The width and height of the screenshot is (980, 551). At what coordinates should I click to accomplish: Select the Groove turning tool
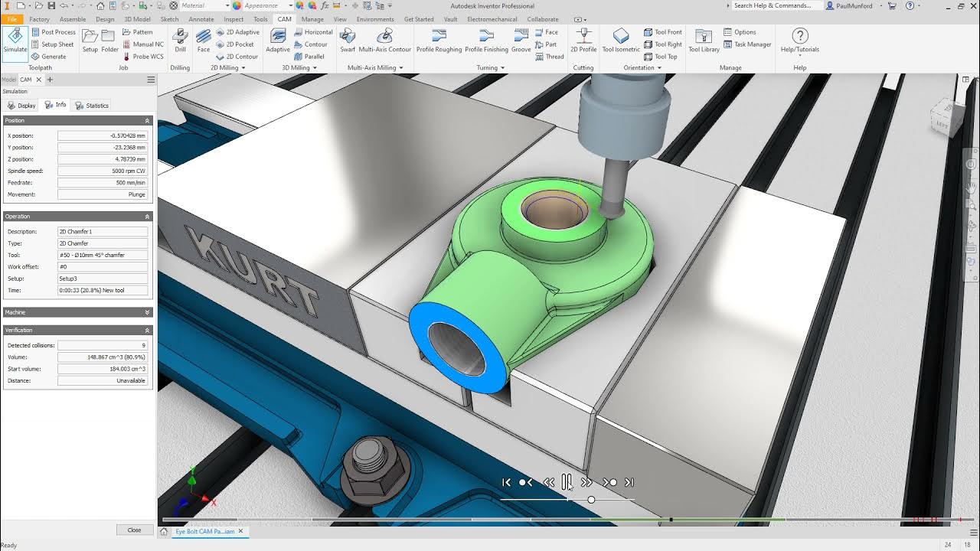(x=521, y=41)
